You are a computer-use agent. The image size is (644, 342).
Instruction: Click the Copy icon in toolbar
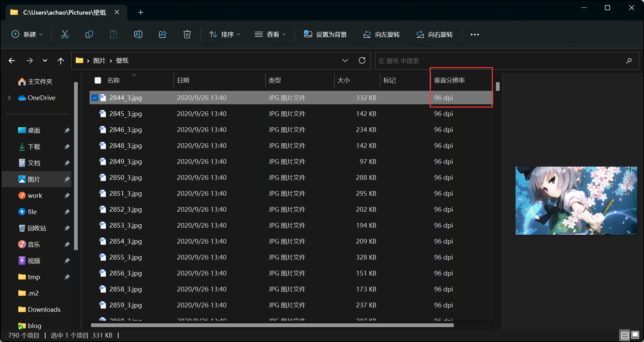click(x=89, y=34)
